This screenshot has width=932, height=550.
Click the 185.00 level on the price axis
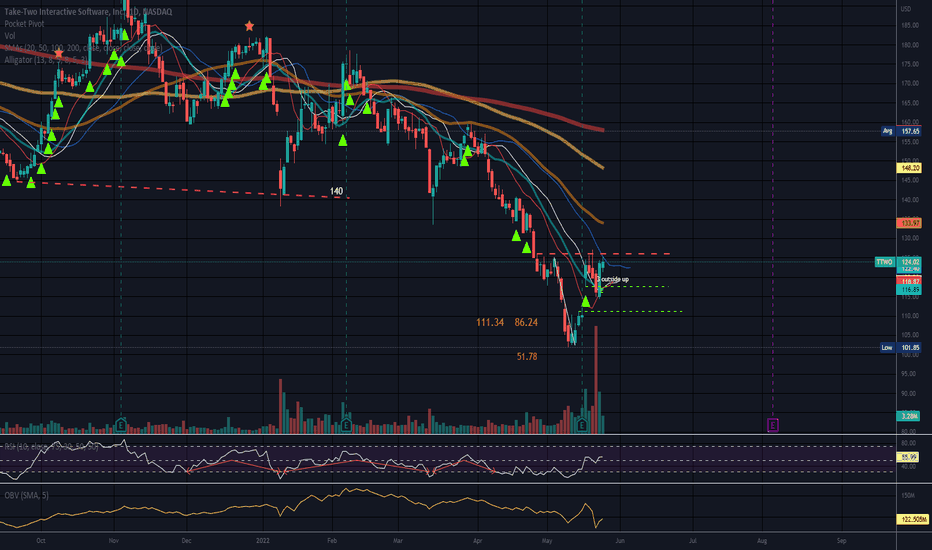click(909, 26)
